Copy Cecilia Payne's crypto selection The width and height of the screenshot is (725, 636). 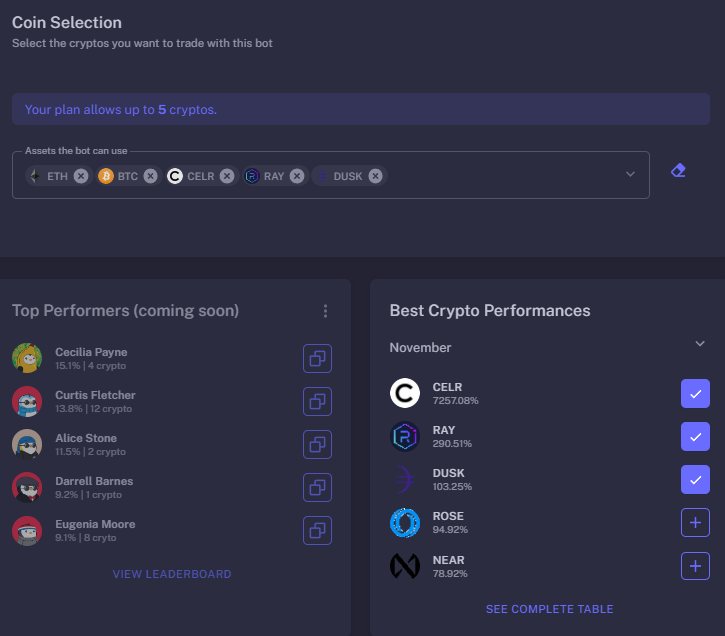tap(317, 358)
